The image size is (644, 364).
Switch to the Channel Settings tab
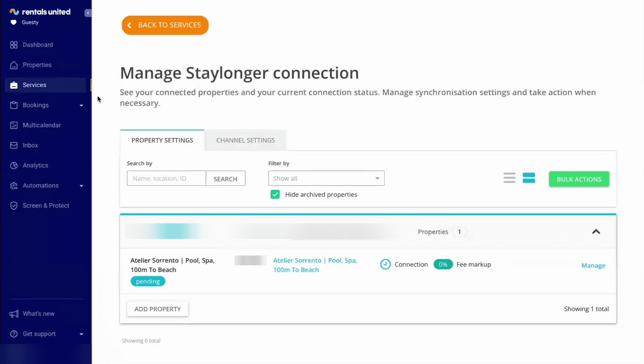[x=246, y=140]
